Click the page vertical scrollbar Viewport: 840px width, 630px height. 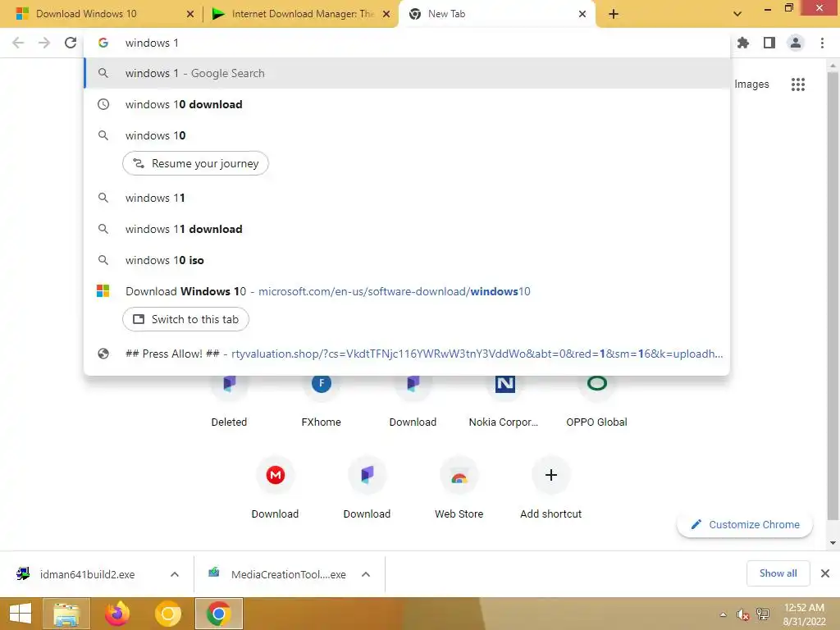833,294
